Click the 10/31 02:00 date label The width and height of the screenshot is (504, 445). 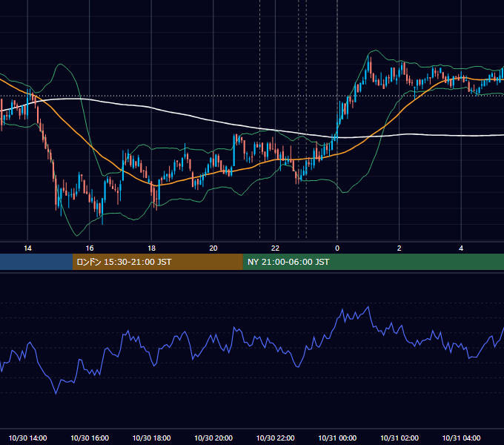click(x=399, y=438)
